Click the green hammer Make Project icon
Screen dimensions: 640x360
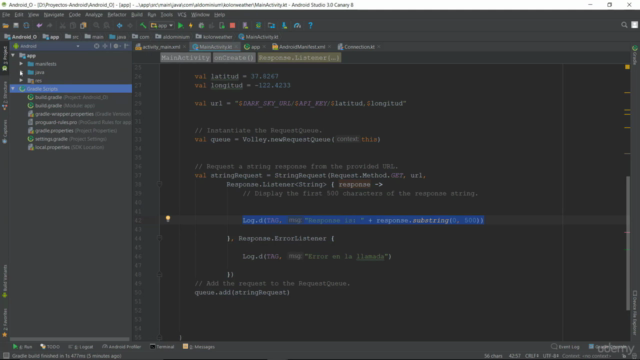(143, 25)
